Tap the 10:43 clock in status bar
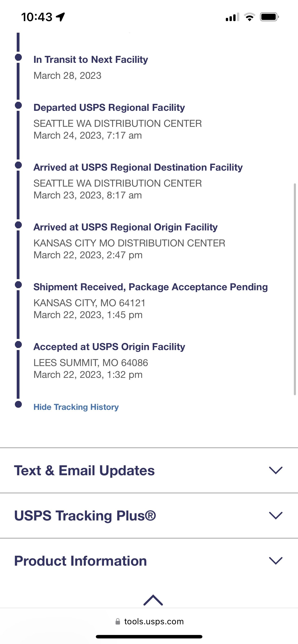 click(37, 17)
